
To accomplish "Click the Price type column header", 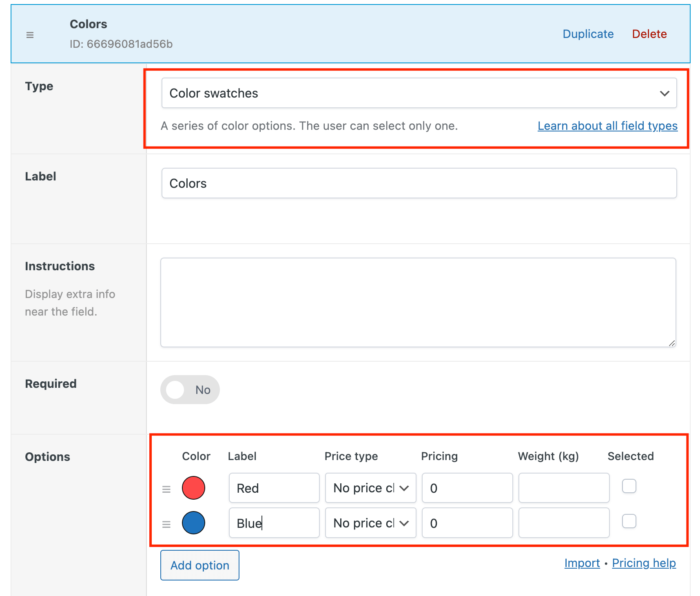I will [351, 456].
